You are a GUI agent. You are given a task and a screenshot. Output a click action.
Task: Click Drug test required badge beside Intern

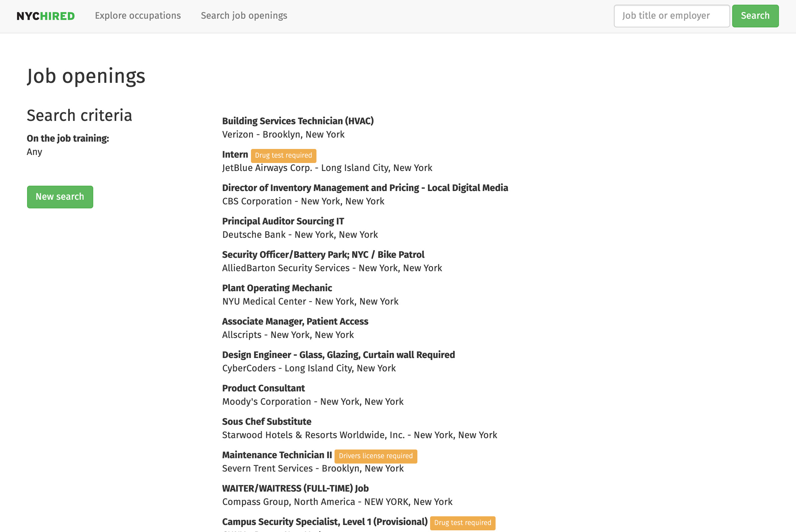click(283, 155)
